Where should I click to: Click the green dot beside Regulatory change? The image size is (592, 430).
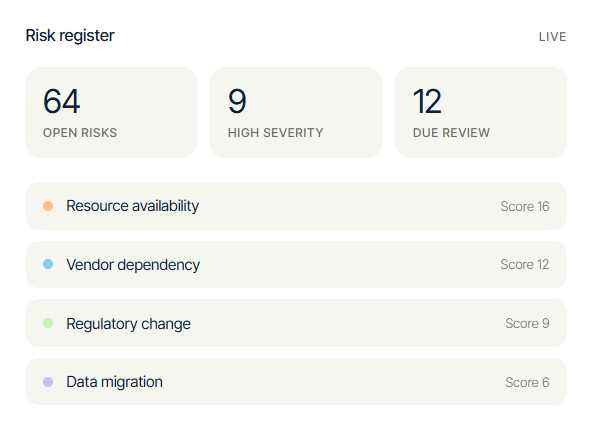click(x=48, y=323)
